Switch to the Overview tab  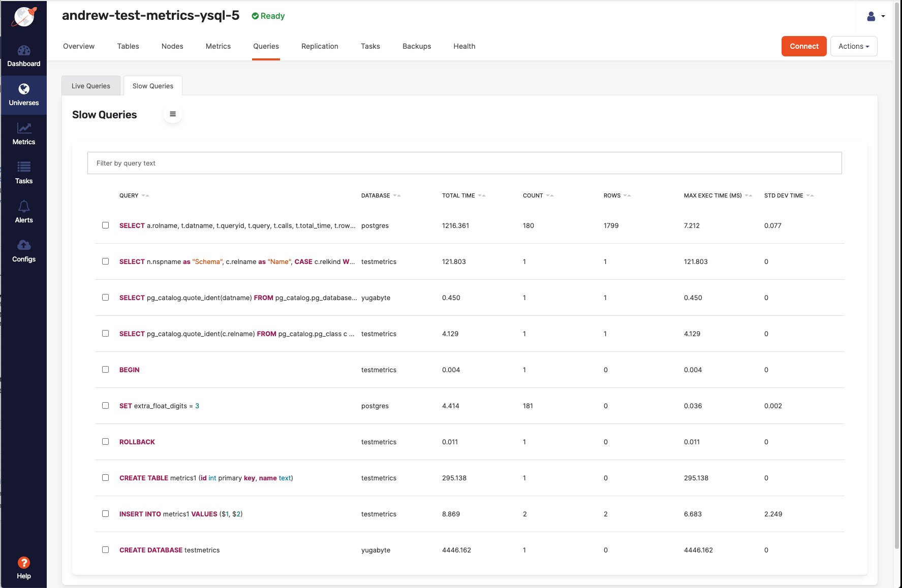click(79, 46)
